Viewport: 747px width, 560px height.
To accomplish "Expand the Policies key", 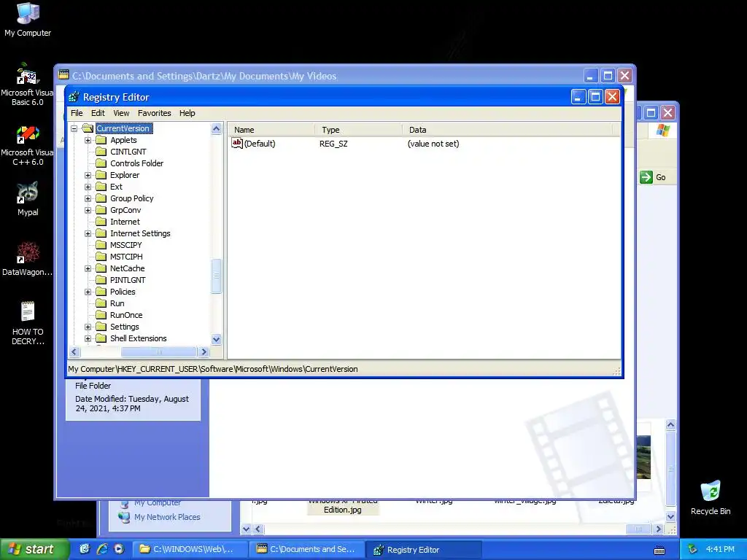I will (x=88, y=292).
